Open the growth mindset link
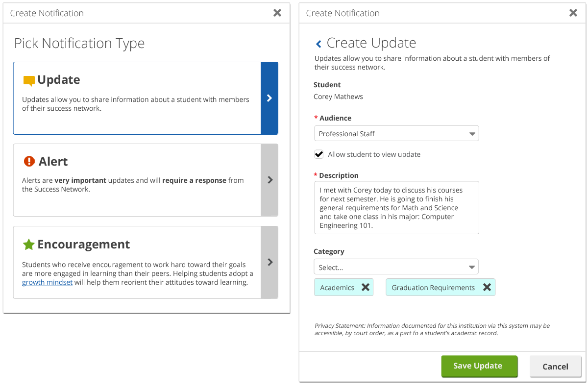Viewport: 588px width, 392px height. [47, 282]
